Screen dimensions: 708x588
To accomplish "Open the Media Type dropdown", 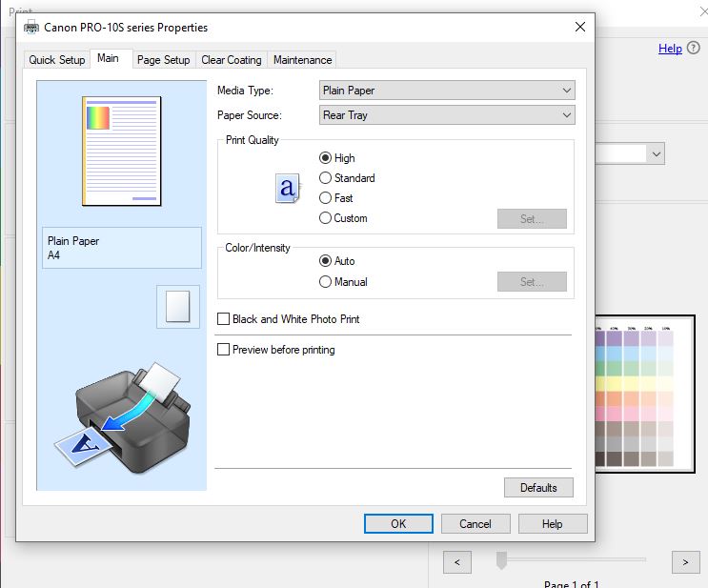I will (447, 91).
